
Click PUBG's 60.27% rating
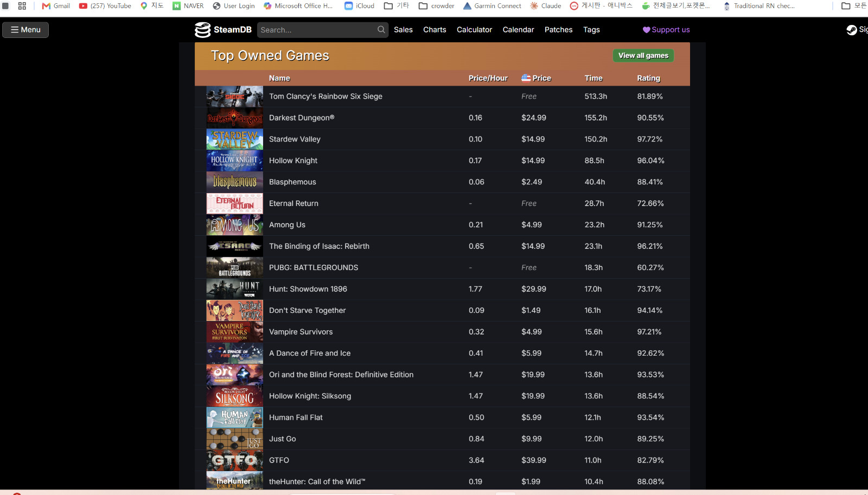click(x=650, y=268)
